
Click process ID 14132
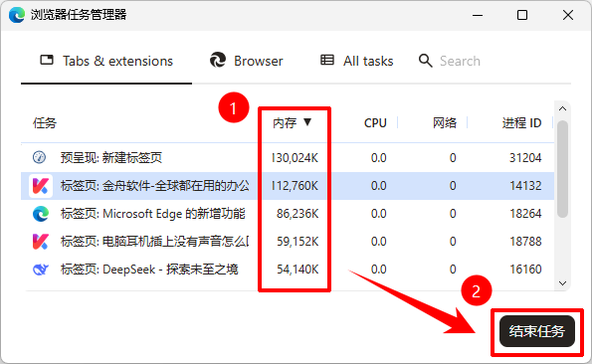pyautogui.click(x=525, y=186)
